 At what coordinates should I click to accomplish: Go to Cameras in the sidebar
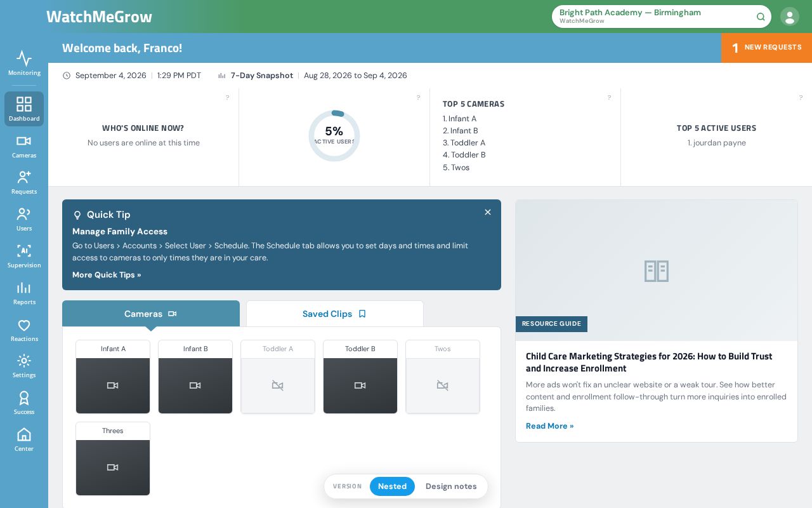pos(24,146)
